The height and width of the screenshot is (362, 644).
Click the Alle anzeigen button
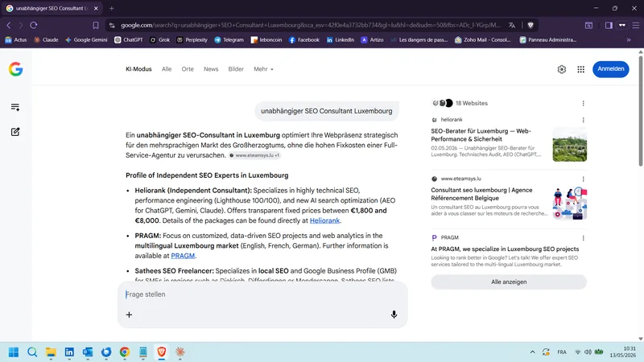pyautogui.click(x=509, y=282)
